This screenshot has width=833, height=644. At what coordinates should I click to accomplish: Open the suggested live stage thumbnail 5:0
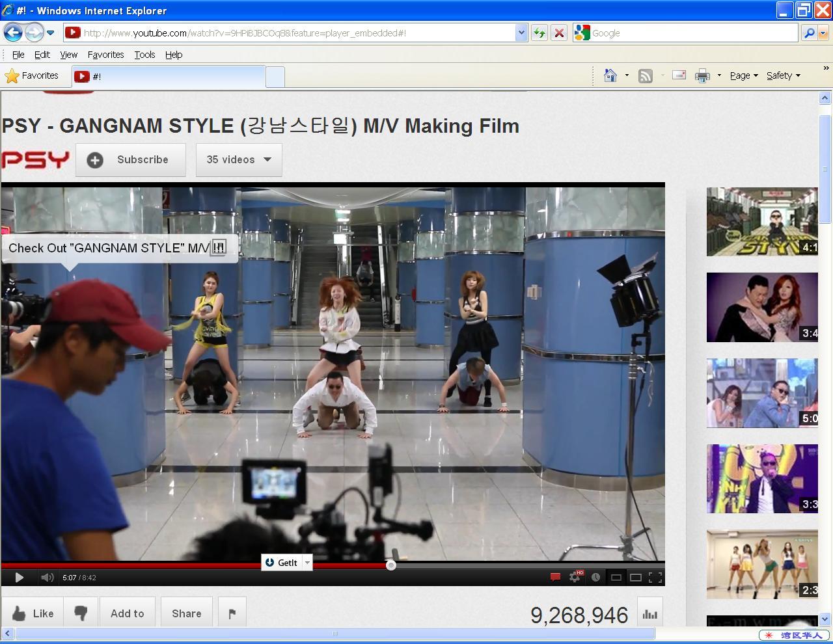click(762, 393)
